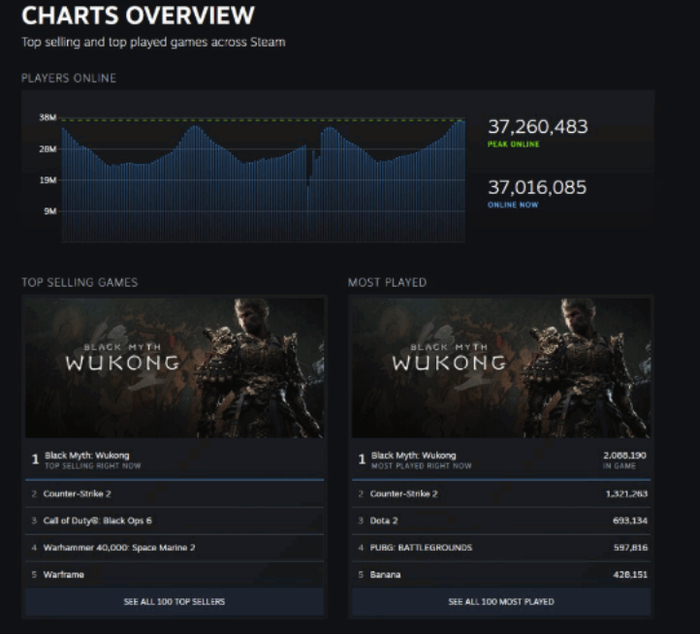Select Counter-Strike 2 in top selling list

tap(174, 494)
